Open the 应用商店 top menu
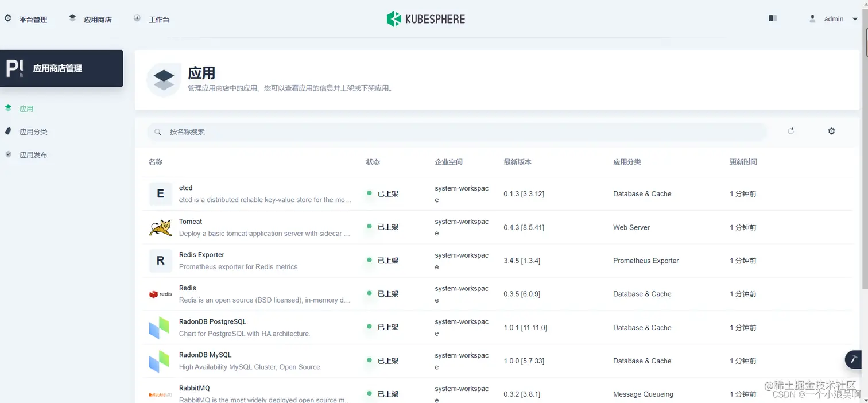 91,19
